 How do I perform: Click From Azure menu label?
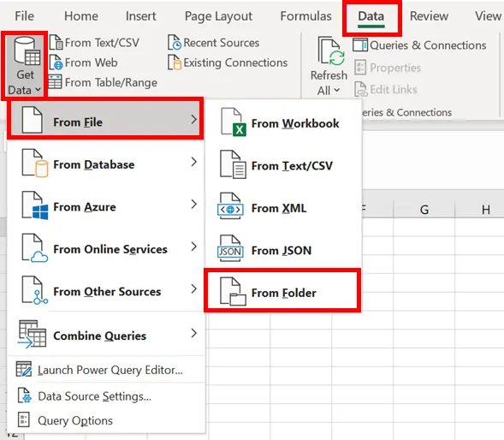[x=85, y=207]
